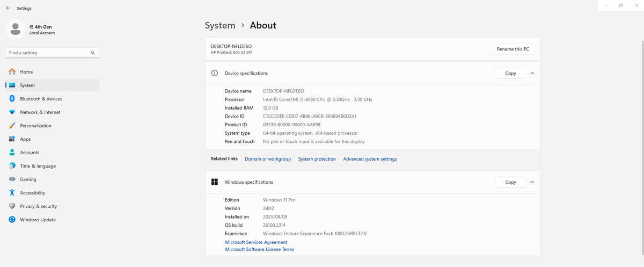Click the Accounts person icon

pyautogui.click(x=12, y=153)
